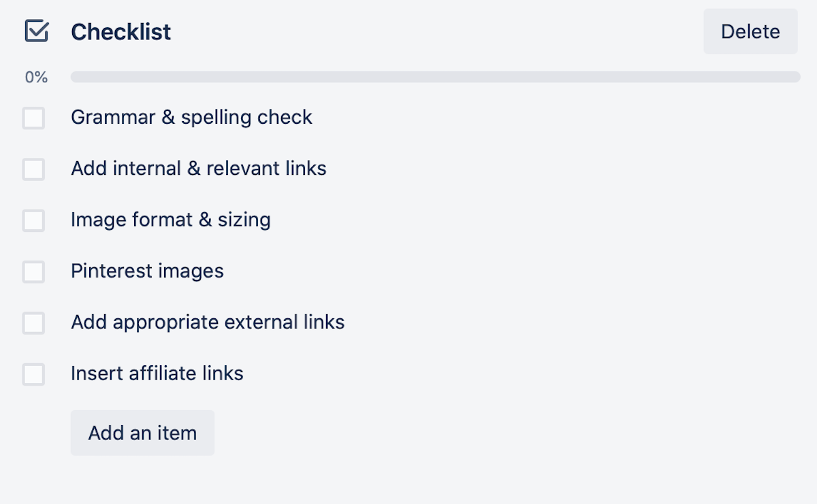Check off Grammar & spelling check

coord(33,118)
